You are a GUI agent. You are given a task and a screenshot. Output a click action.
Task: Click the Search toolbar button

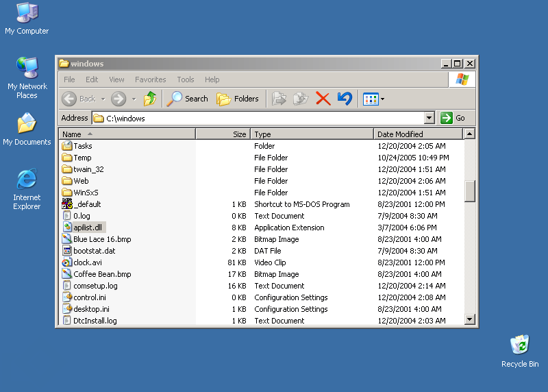point(188,99)
